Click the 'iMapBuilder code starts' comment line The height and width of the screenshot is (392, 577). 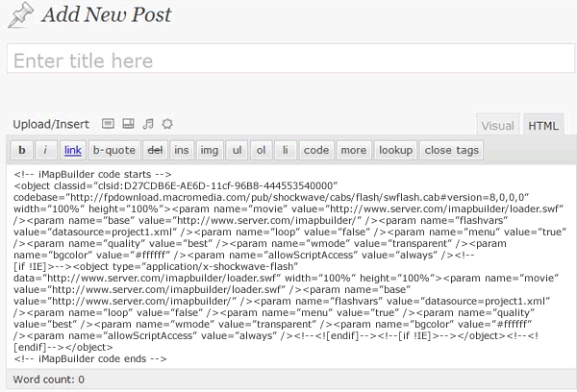tap(92, 174)
